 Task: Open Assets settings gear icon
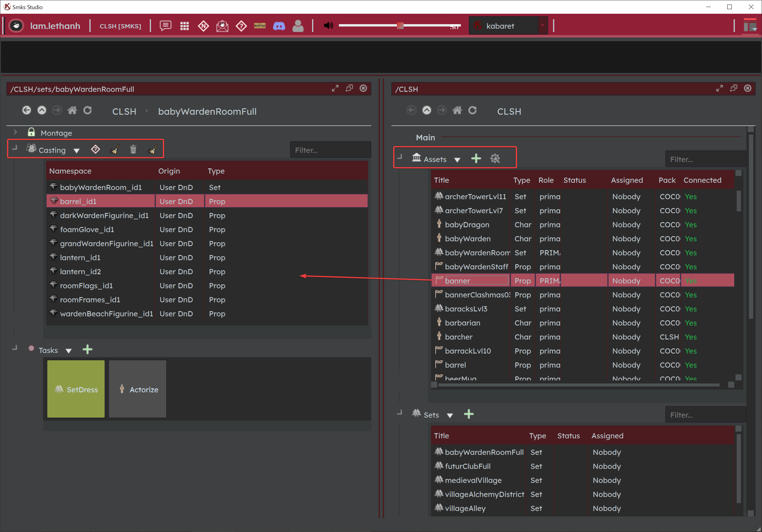tap(495, 158)
